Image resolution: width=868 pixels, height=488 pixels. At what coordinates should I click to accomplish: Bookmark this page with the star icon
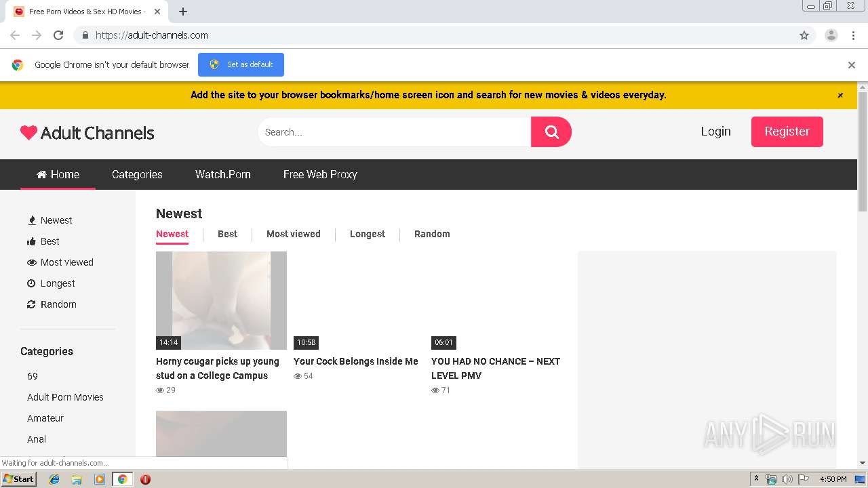pyautogui.click(x=804, y=35)
